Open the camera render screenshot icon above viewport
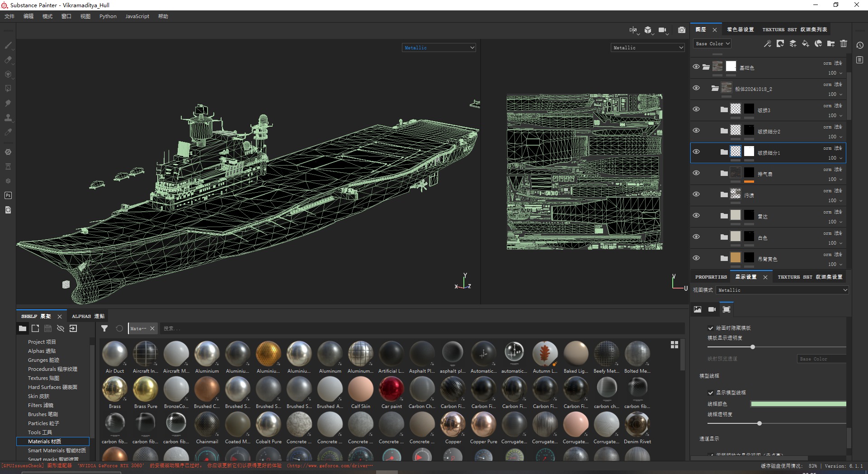Screen dimensions: 868x474 coord(682,30)
